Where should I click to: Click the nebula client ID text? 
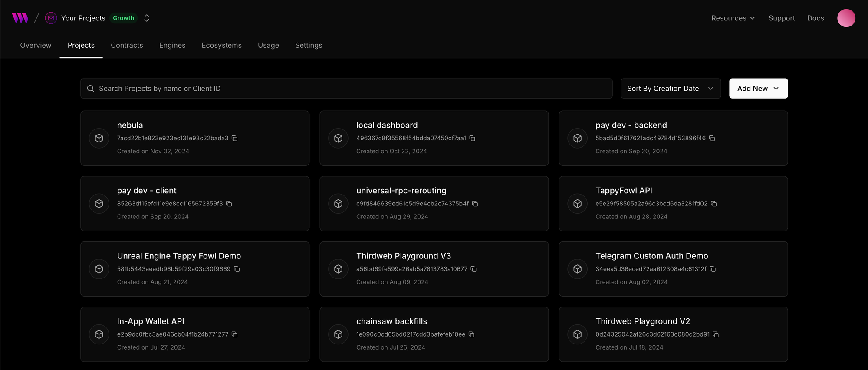pos(173,138)
